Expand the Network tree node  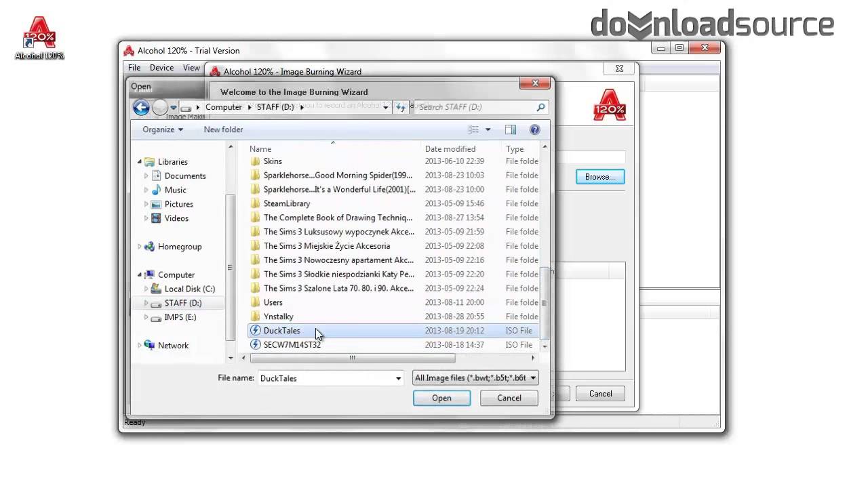pyautogui.click(x=140, y=346)
